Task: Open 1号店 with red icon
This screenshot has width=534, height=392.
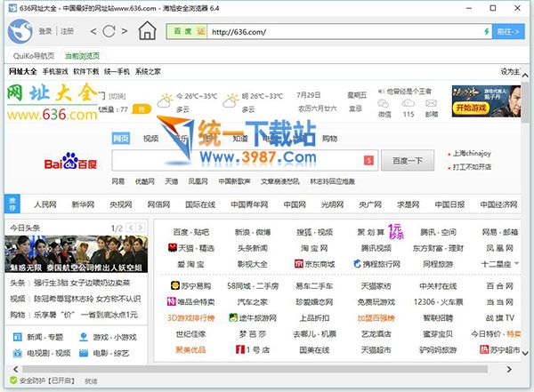Action: pos(253,349)
